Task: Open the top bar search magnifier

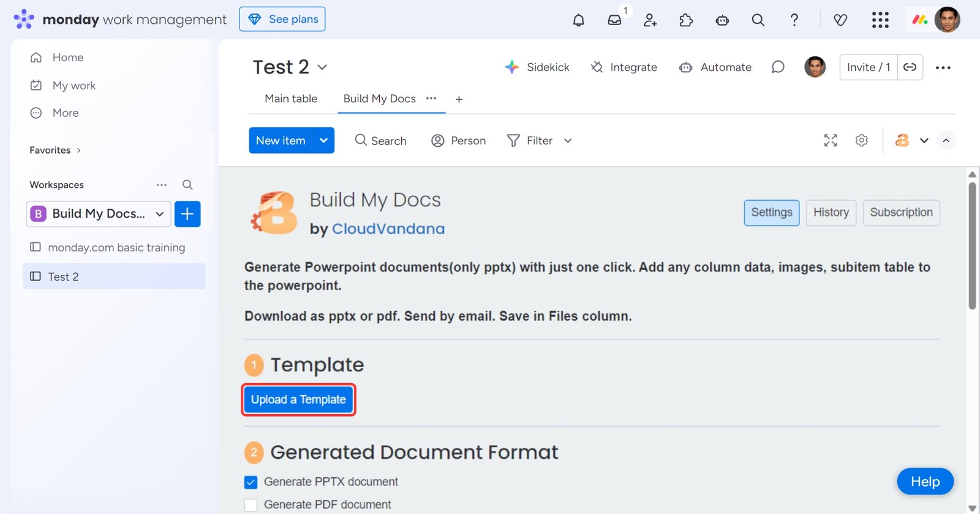Action: pos(758,20)
